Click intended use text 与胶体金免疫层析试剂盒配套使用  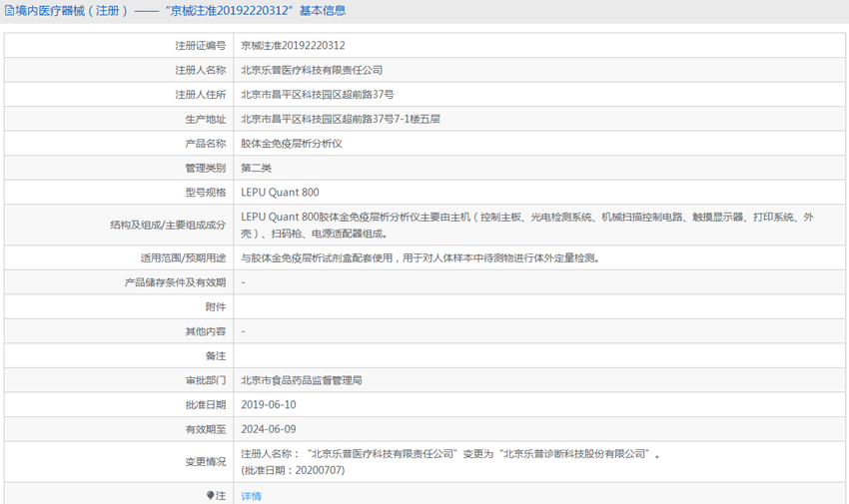(x=421, y=258)
